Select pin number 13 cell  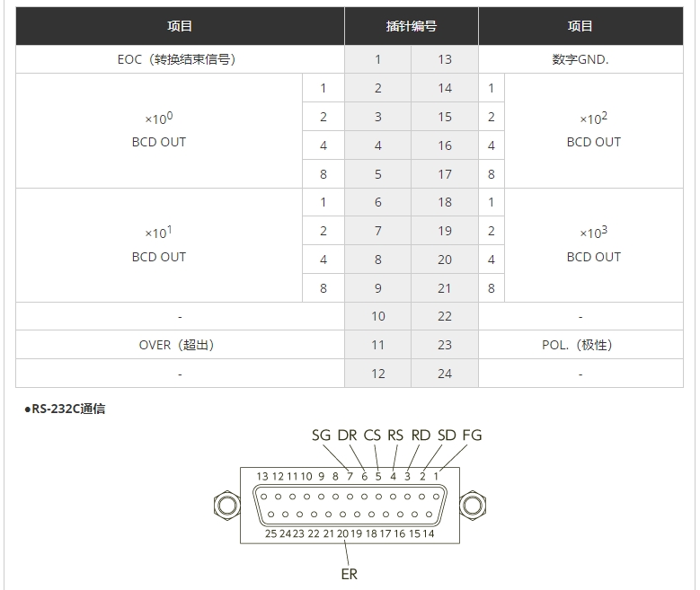coord(445,59)
